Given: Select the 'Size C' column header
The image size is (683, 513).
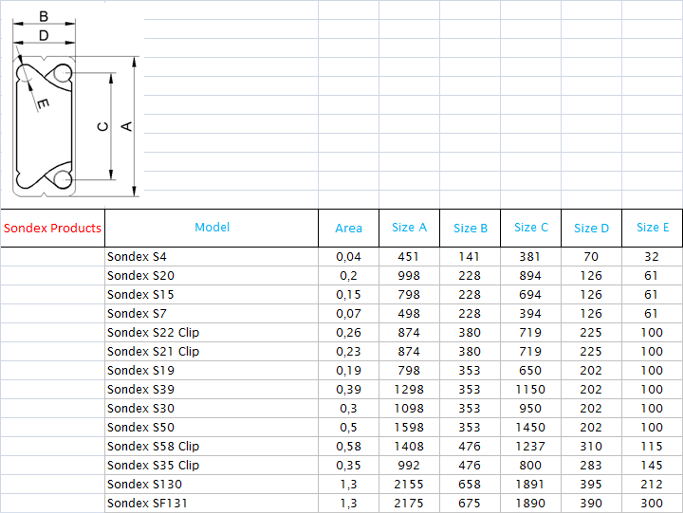Looking at the screenshot, I should pyautogui.click(x=531, y=228).
